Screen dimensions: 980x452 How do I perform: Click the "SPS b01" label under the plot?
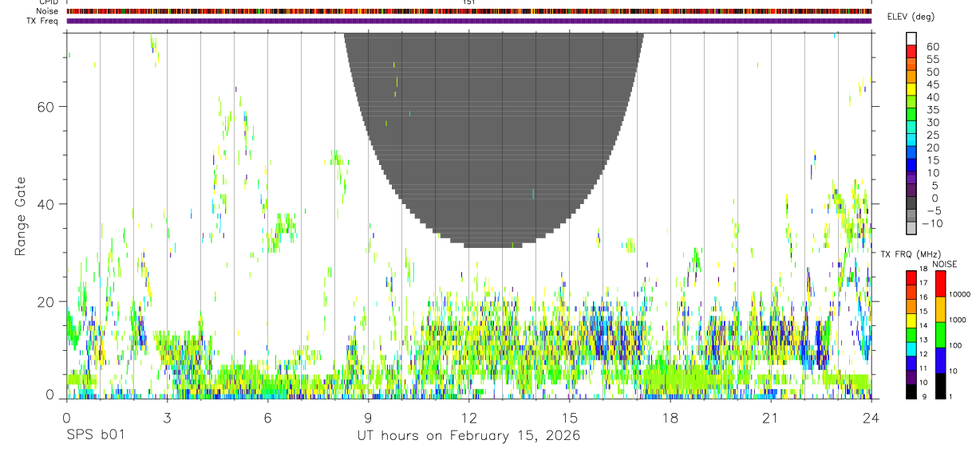[95, 436]
